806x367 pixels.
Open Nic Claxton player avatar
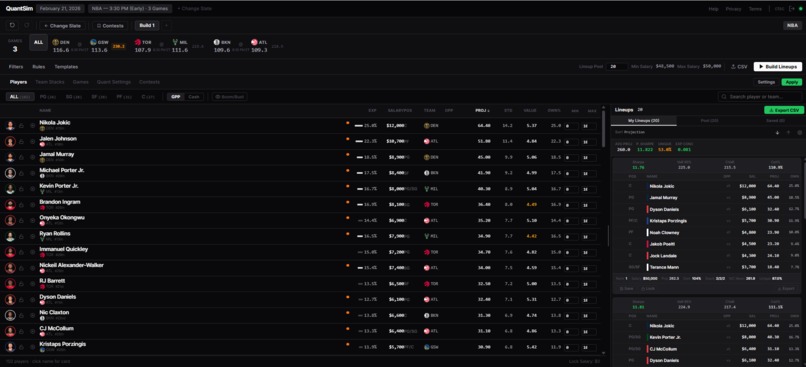(x=10, y=315)
